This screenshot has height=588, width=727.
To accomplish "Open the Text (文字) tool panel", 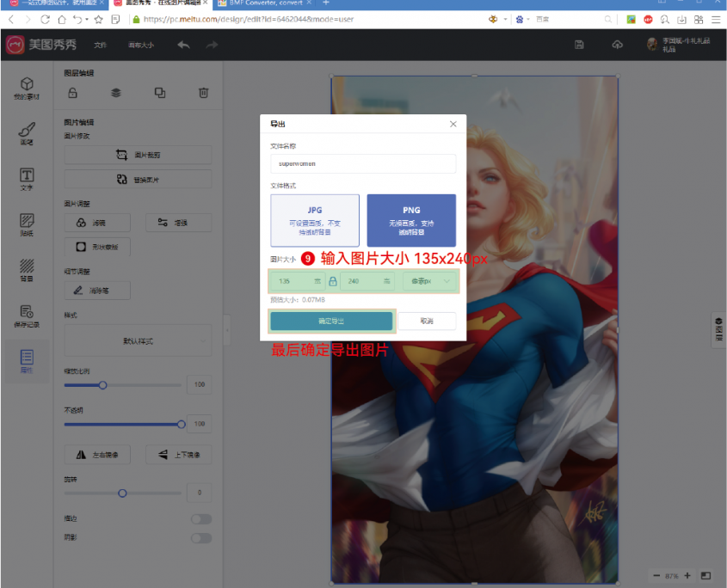I will tap(27, 179).
